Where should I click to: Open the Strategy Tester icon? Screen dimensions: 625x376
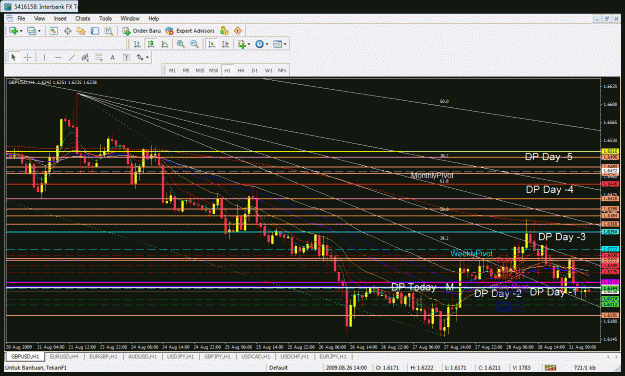point(108,31)
